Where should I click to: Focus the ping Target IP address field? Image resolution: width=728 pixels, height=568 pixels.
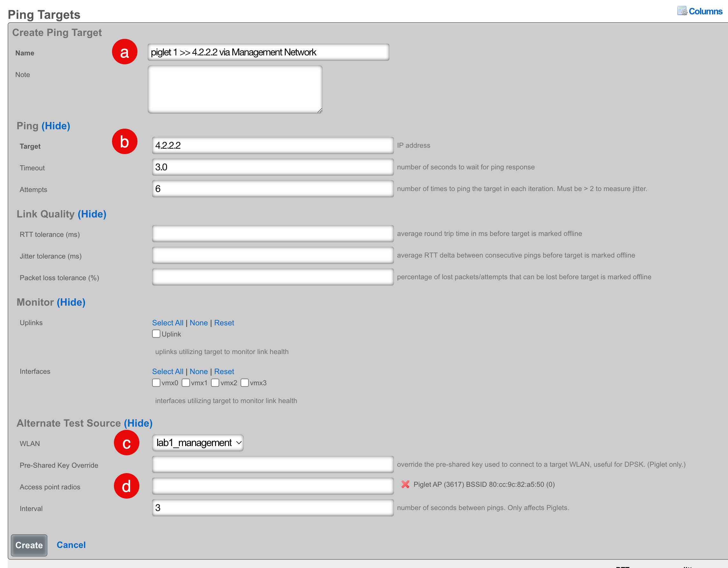(272, 145)
